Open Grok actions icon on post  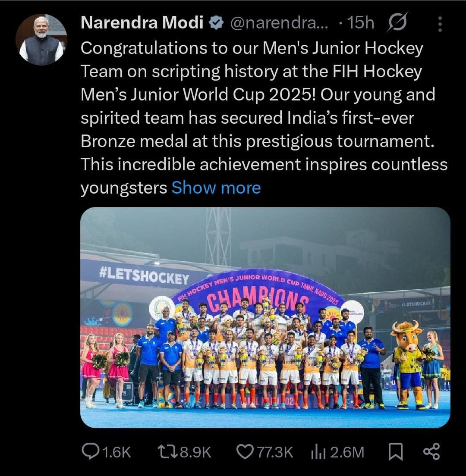(397, 23)
